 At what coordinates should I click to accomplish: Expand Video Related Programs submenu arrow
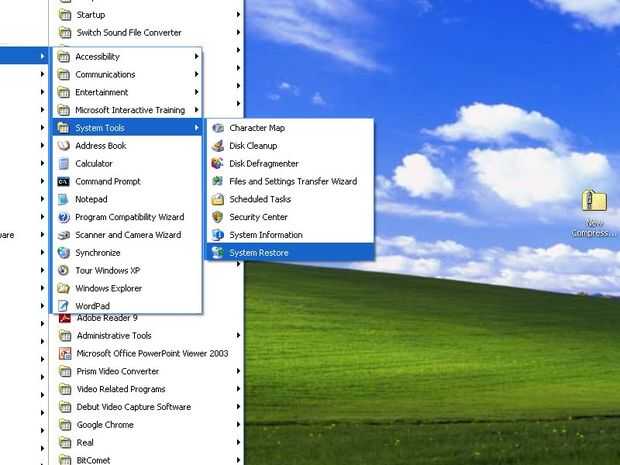[x=238, y=389]
